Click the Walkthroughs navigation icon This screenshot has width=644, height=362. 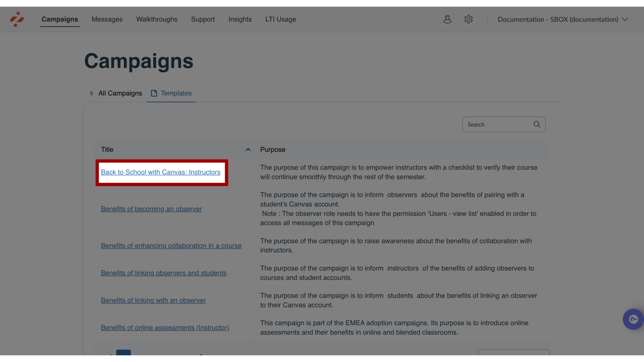click(157, 20)
